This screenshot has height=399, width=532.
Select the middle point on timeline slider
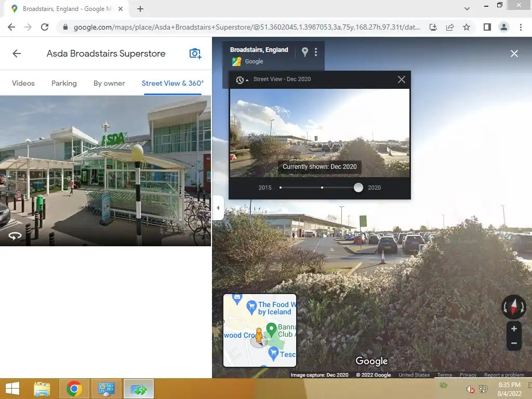(x=322, y=187)
